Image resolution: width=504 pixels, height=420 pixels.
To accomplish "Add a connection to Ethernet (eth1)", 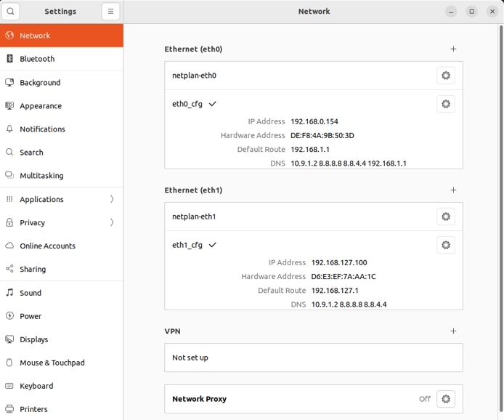I will pyautogui.click(x=453, y=190).
